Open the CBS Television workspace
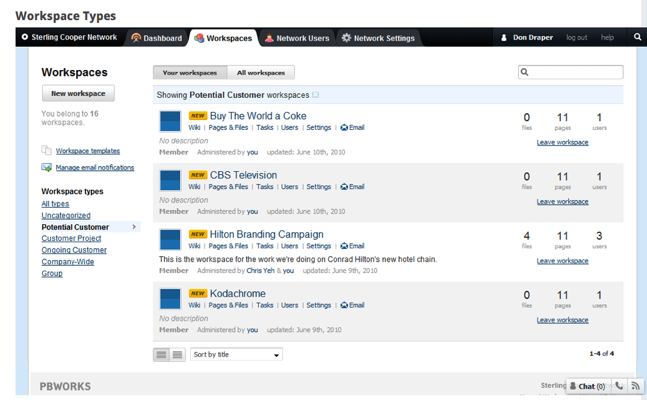647x400 pixels. (x=243, y=175)
